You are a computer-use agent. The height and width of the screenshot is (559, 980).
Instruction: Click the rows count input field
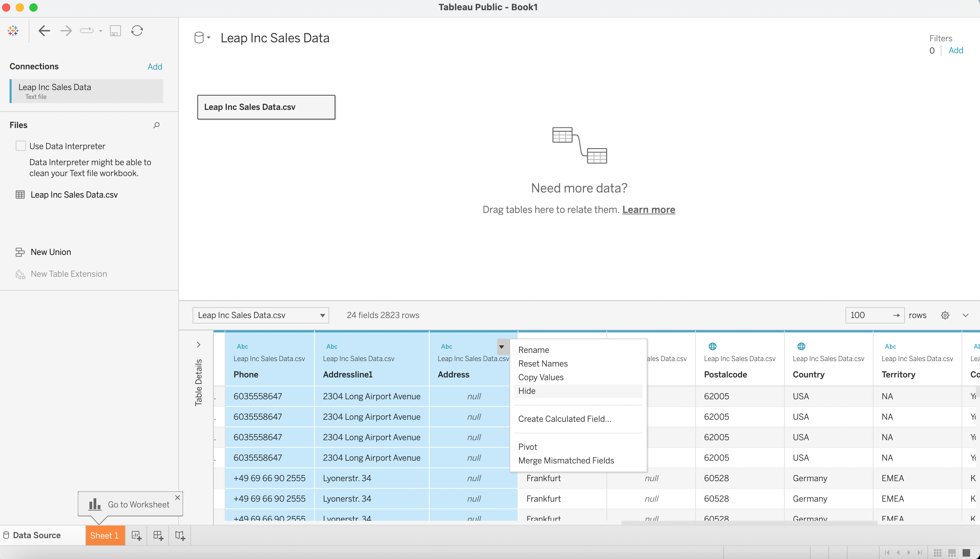869,315
